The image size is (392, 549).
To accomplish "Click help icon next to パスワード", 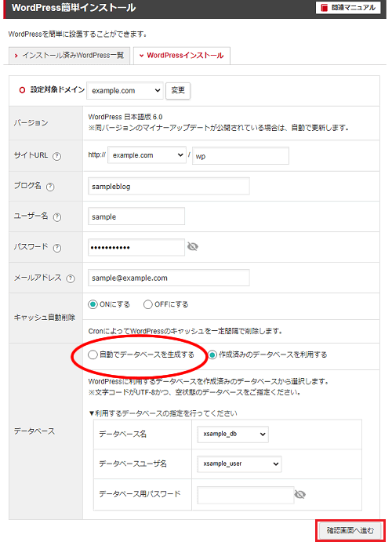I will (57, 248).
